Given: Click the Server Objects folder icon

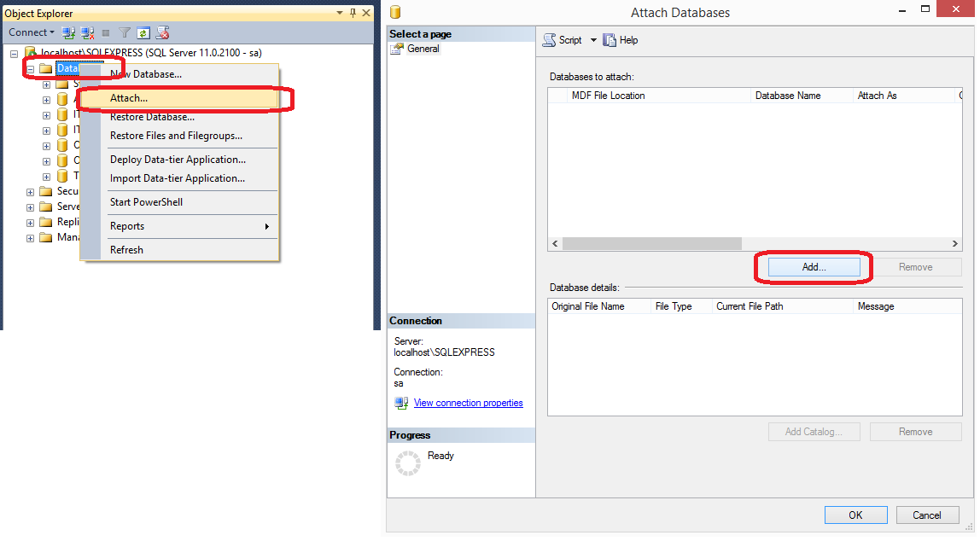Looking at the screenshot, I should coord(45,207).
